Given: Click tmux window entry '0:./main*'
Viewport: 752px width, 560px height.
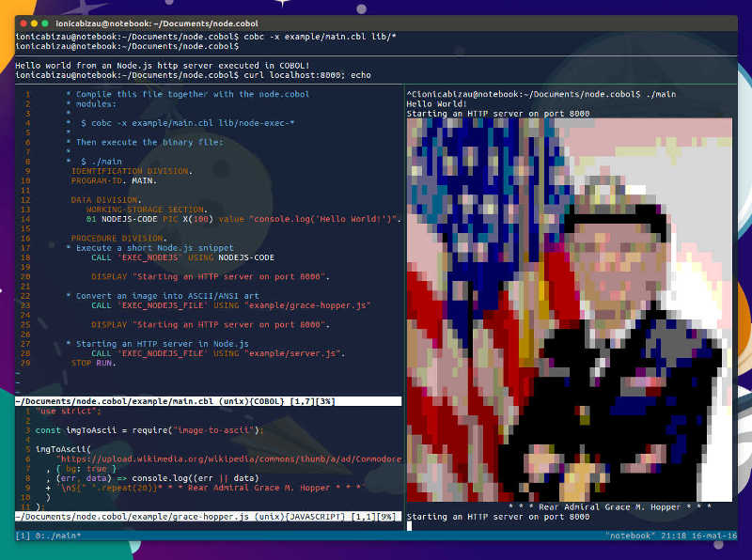Looking at the screenshot, I should point(57,536).
